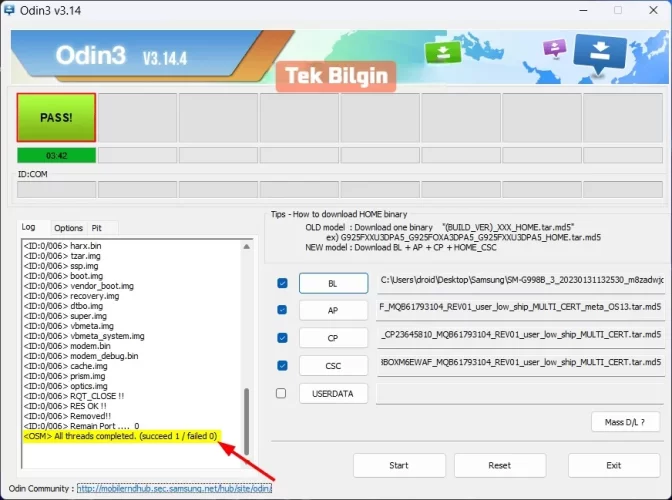This screenshot has height=500, width=672.
Task: Browse for firmware with the CP button
Action: [333, 338]
